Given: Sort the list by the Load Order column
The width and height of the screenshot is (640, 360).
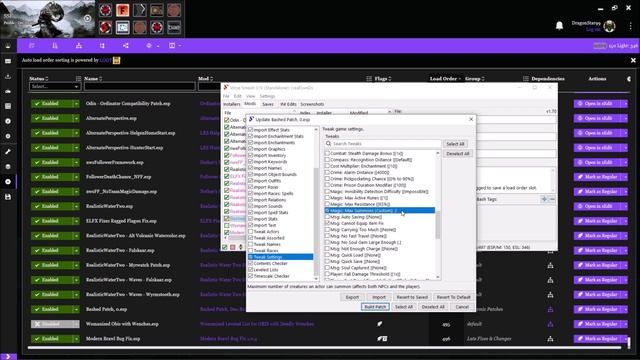Looking at the screenshot, I should [x=445, y=79].
